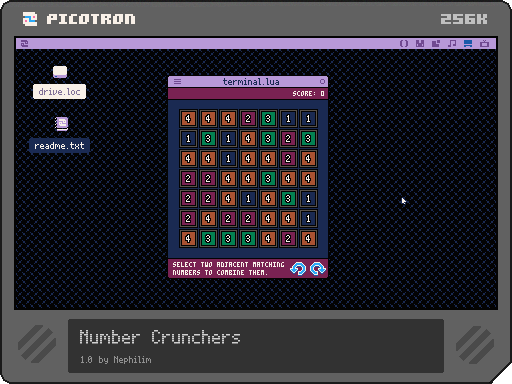Image resolution: width=512 pixels, height=384 pixels.
Task: Open the music note sound editor icon
Action: coord(452,44)
